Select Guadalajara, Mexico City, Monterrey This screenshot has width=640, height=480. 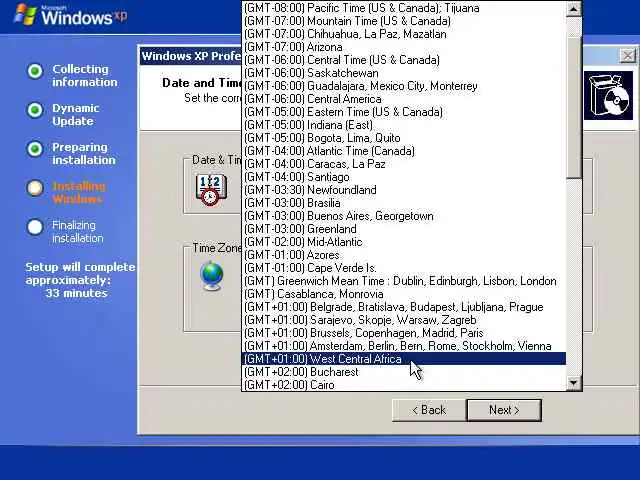(x=404, y=86)
